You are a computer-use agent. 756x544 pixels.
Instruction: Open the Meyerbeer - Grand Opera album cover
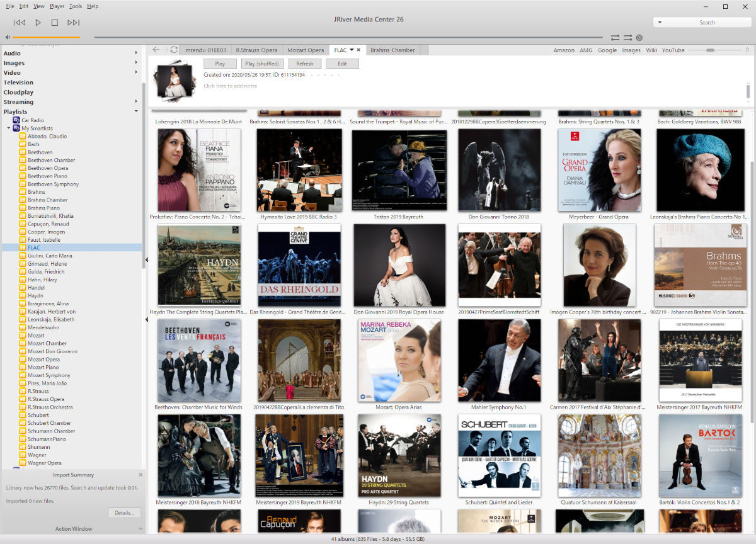click(x=599, y=170)
